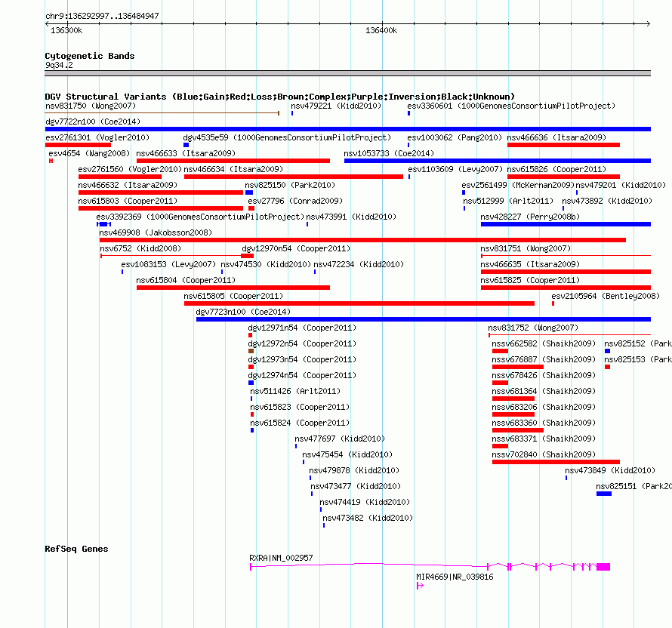Select nsv479201 (Kidd2010) label
This screenshot has width=672, height=628.
[621, 185]
